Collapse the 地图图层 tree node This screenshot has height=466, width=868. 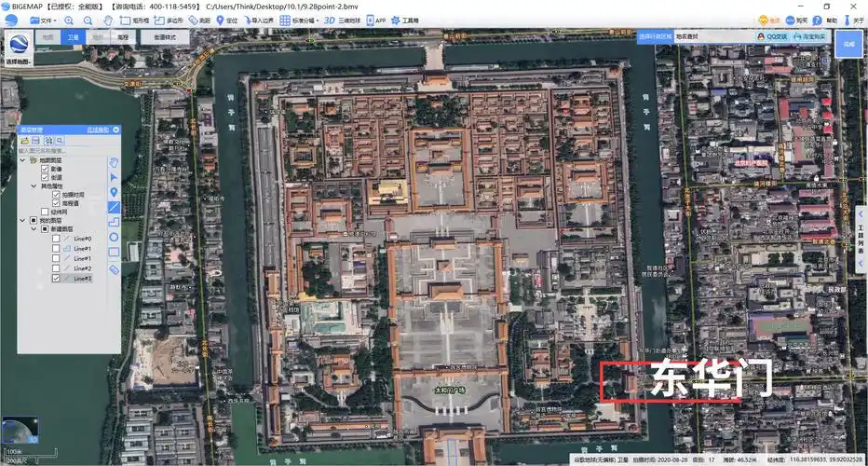23,160
